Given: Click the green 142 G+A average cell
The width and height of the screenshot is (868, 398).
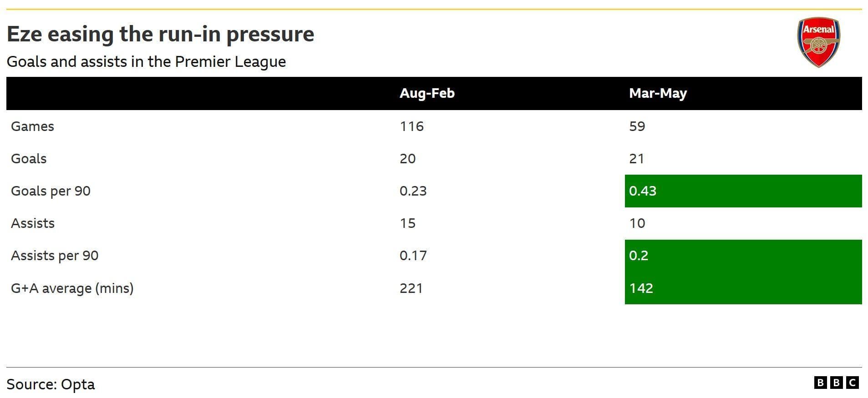Looking at the screenshot, I should tap(743, 288).
